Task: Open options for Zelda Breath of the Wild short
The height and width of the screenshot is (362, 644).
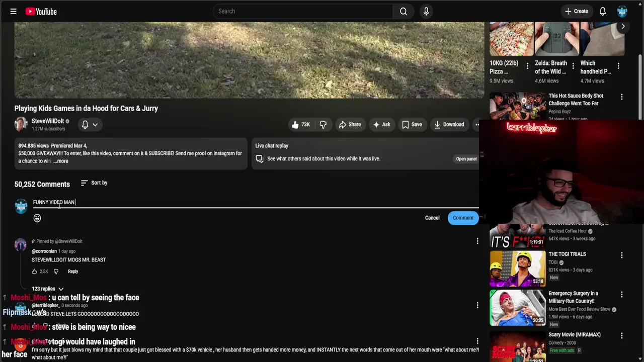Action: 573,66
